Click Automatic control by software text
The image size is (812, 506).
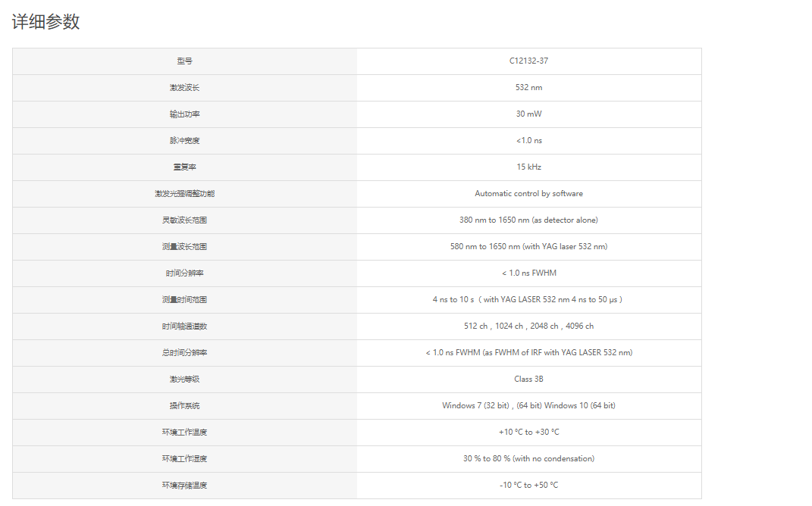[528, 193]
